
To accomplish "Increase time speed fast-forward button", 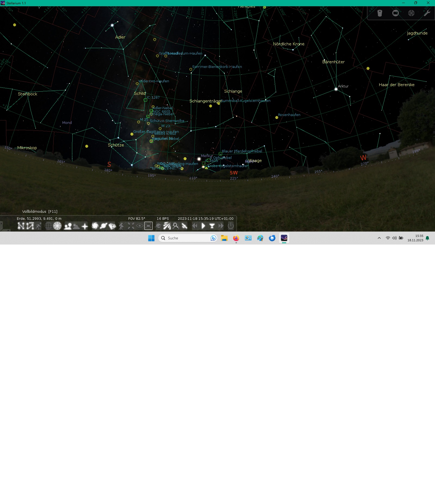I will click(221, 226).
